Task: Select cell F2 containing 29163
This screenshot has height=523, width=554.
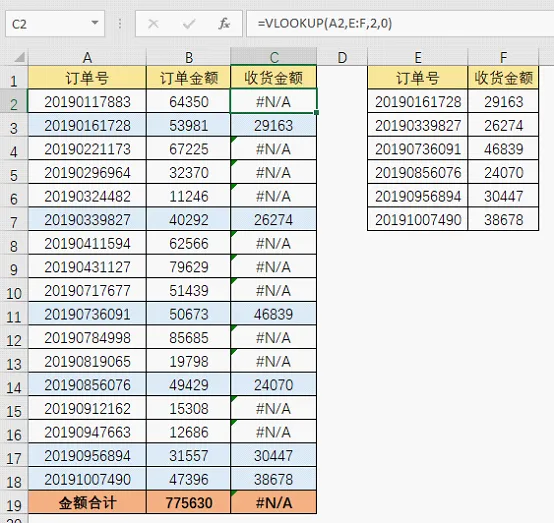Action: pyautogui.click(x=503, y=101)
